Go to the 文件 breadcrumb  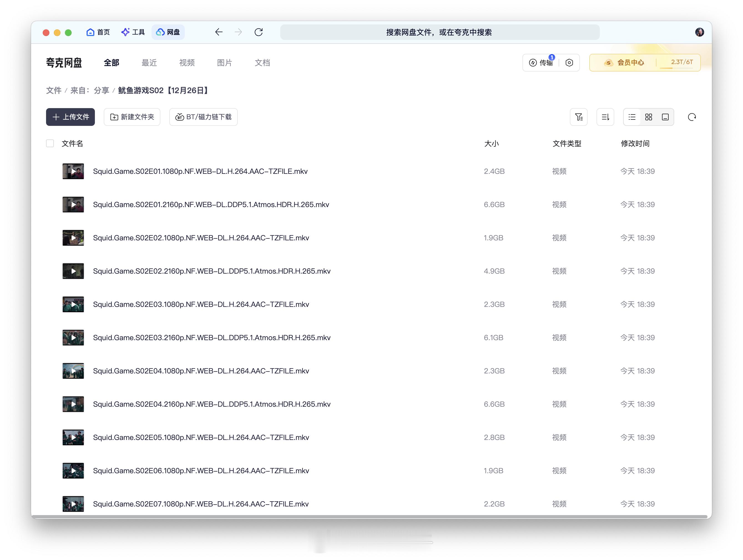[x=54, y=91]
